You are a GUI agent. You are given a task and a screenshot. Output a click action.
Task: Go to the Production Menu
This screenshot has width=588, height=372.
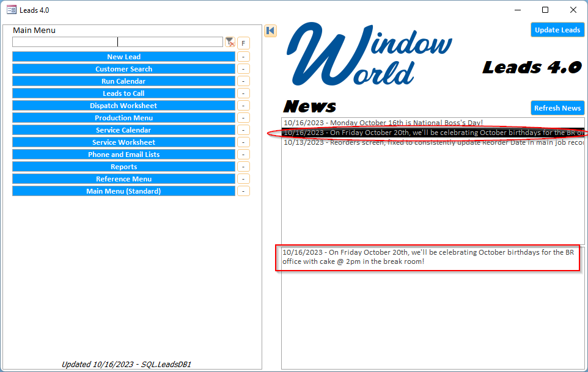(x=123, y=118)
